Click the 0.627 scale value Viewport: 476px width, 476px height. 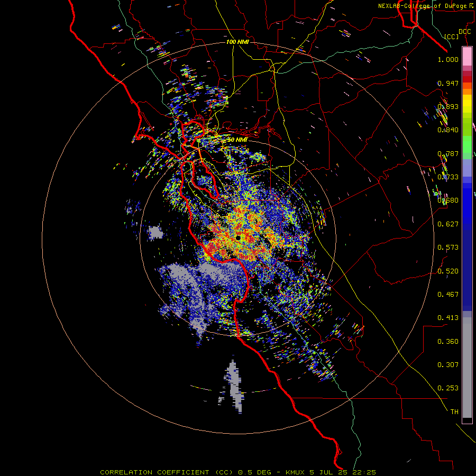click(448, 224)
